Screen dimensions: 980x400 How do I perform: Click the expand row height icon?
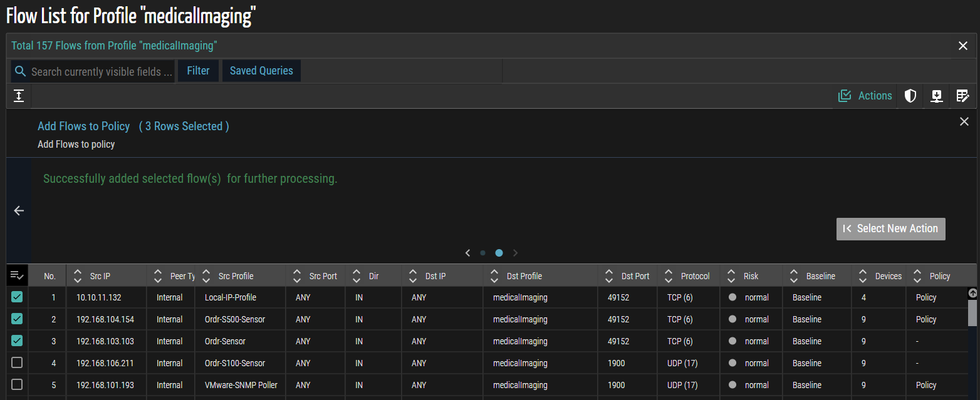tap(19, 96)
